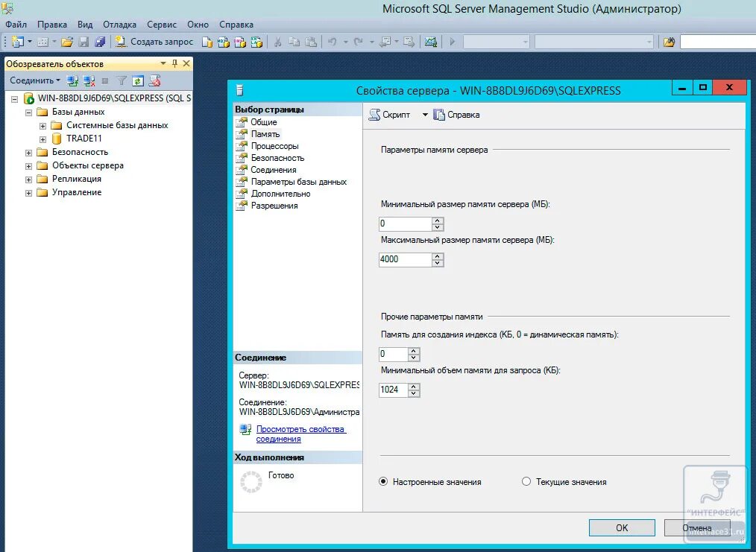Image resolution: width=756 pixels, height=552 pixels.
Task: Click the Disconnect server icon
Action: click(x=89, y=81)
